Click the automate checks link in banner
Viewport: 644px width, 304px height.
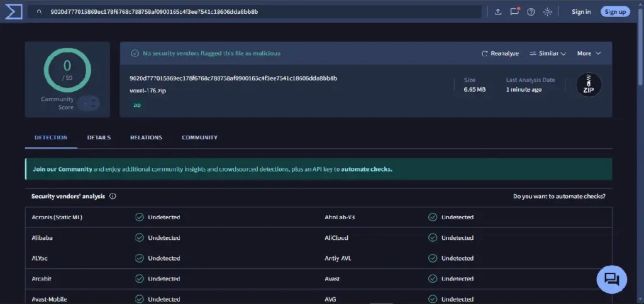pos(367,169)
